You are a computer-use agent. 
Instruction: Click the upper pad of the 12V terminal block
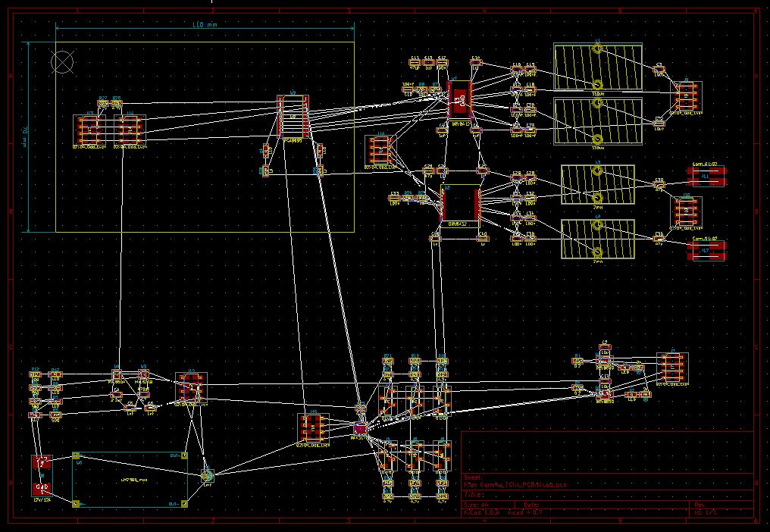point(41,462)
